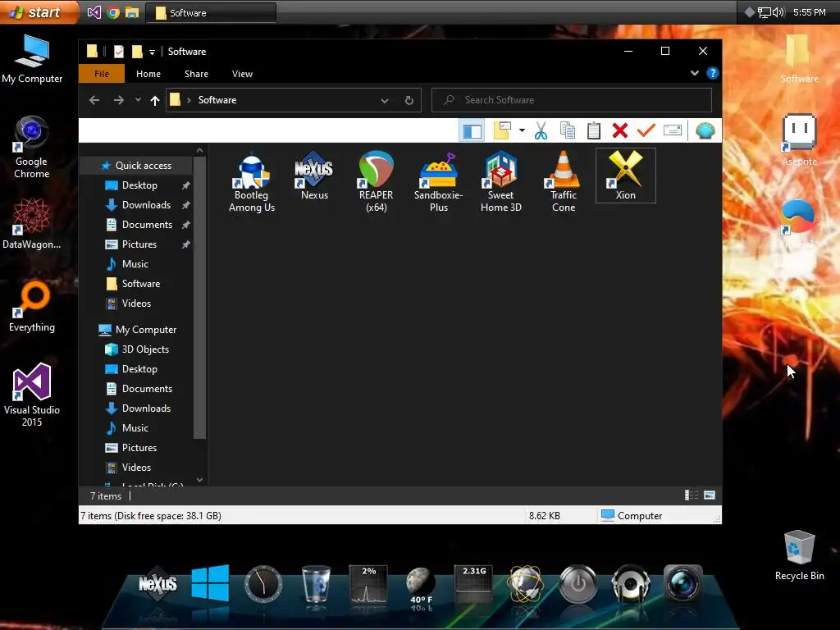The width and height of the screenshot is (840, 630).
Task: Go up one folder level
Action: [155, 100]
